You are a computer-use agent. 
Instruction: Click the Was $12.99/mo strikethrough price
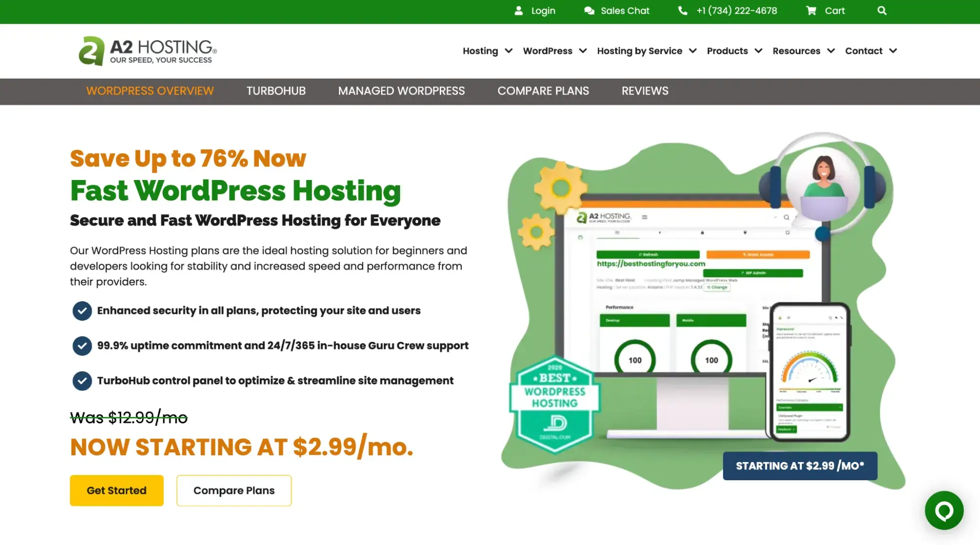129,417
